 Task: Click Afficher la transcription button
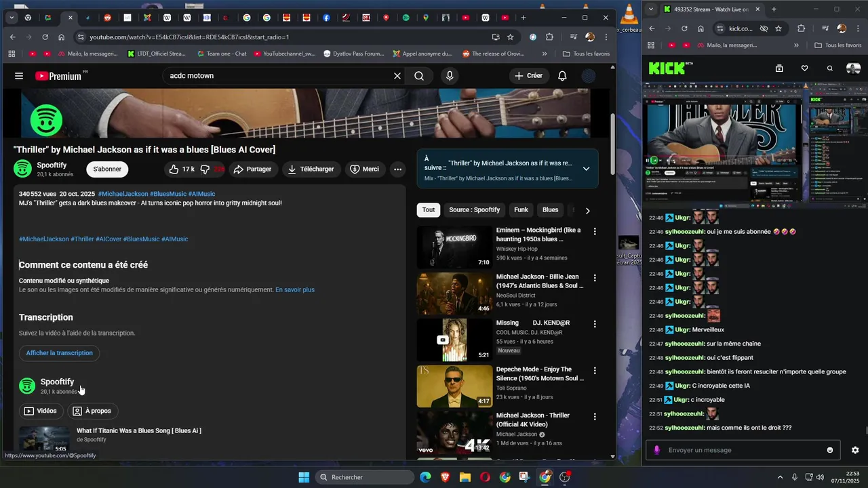click(60, 353)
